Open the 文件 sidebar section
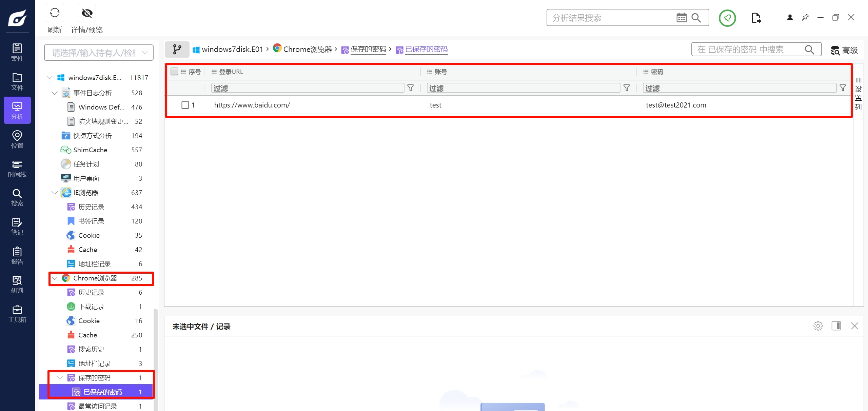This screenshot has width=868, height=411. pos(17,81)
